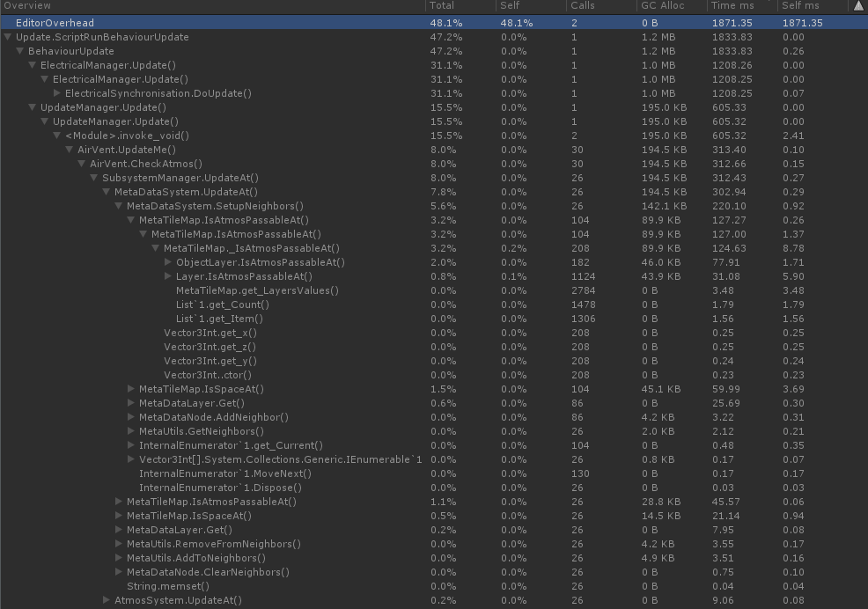
Task: Expand MetaTileMap.IsSpaceAt() under SetupNeighbors
Action: point(130,389)
